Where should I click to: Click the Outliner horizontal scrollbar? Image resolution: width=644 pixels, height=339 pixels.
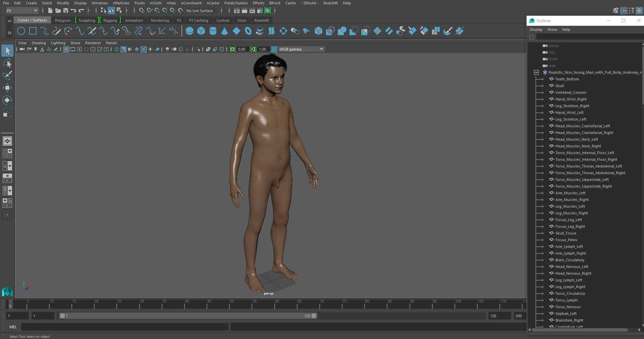click(x=580, y=330)
